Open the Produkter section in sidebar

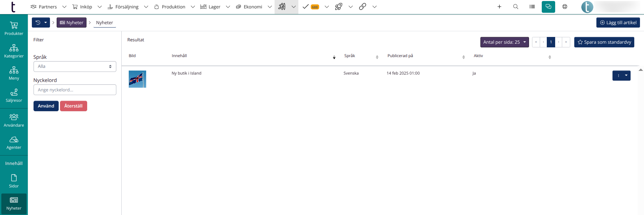point(14,29)
